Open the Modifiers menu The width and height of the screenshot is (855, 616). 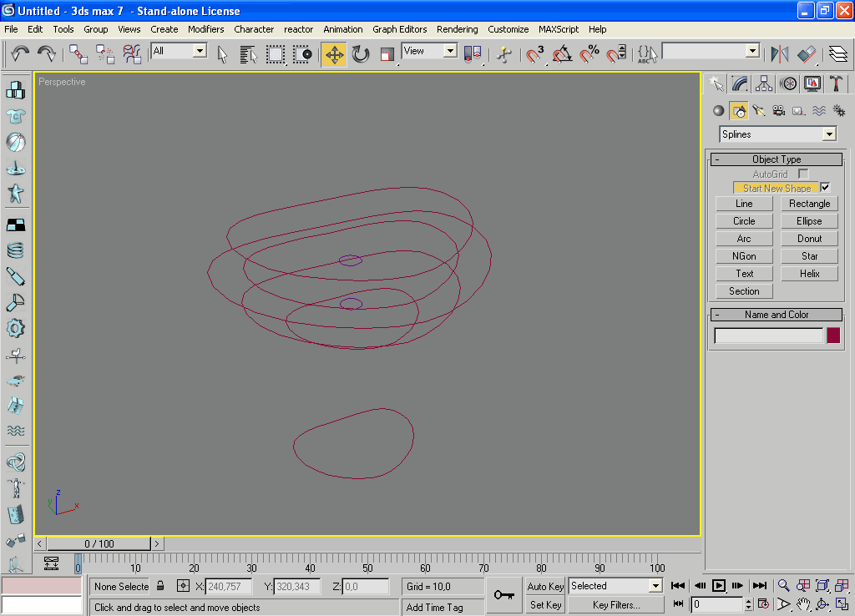click(205, 29)
